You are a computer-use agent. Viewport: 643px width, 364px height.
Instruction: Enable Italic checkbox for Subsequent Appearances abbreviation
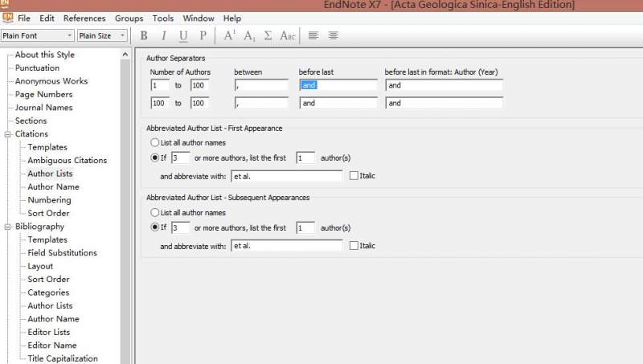pos(354,246)
